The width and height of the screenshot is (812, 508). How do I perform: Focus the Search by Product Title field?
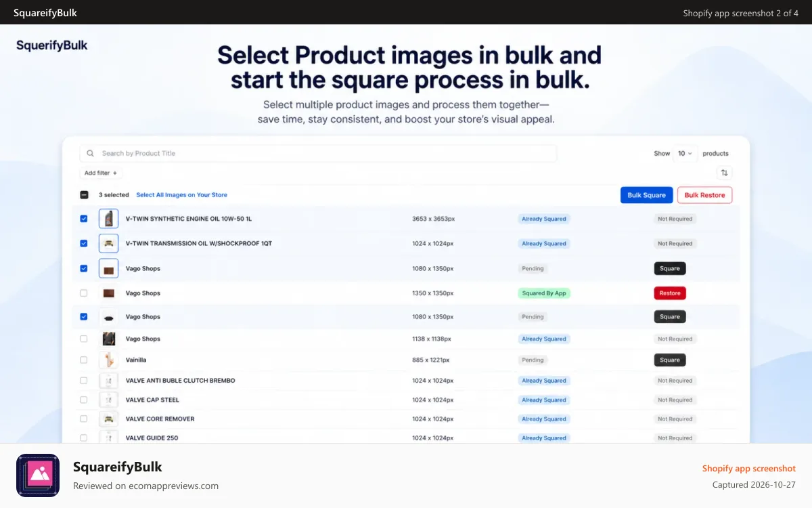[318, 154]
